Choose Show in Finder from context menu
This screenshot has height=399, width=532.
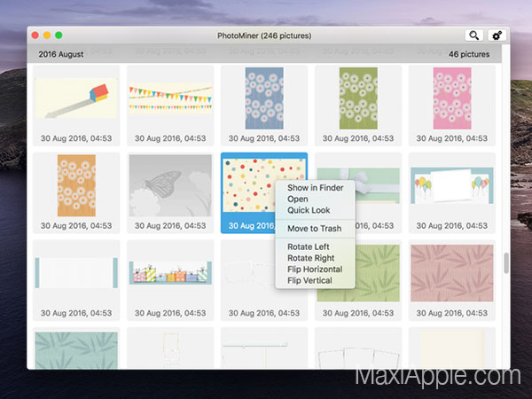click(x=315, y=188)
